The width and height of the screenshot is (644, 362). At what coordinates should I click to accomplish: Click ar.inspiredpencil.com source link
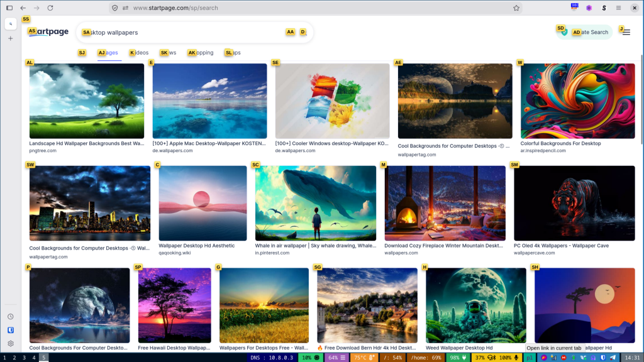pyautogui.click(x=543, y=151)
